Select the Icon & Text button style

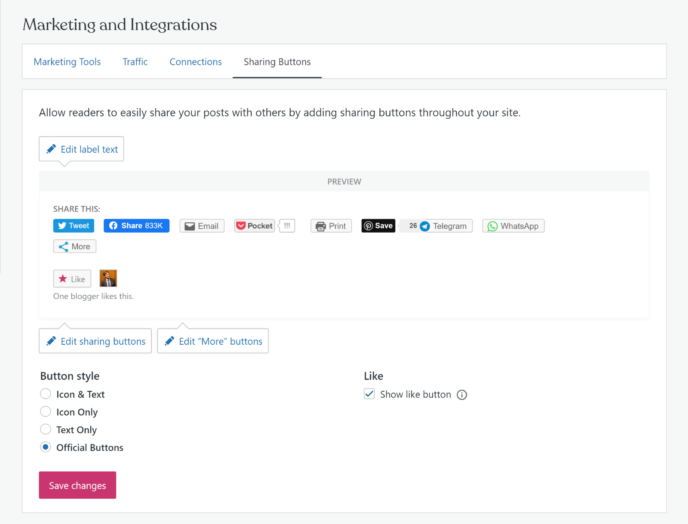(x=46, y=394)
